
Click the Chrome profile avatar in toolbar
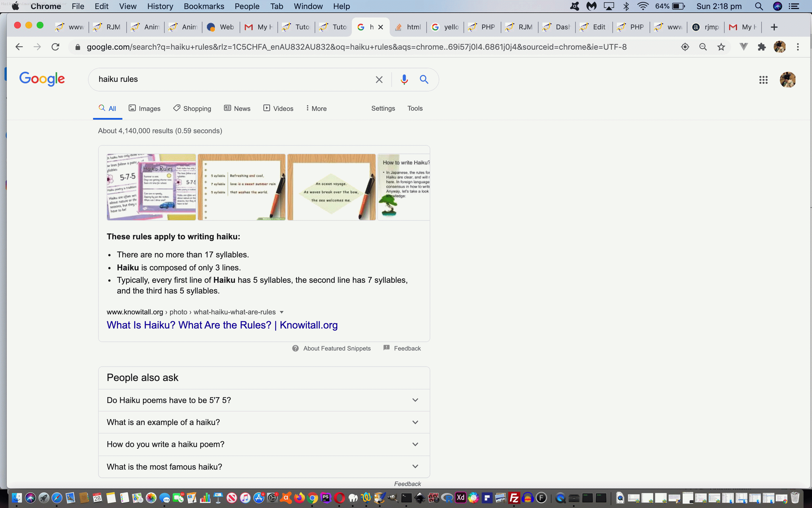[x=780, y=47]
